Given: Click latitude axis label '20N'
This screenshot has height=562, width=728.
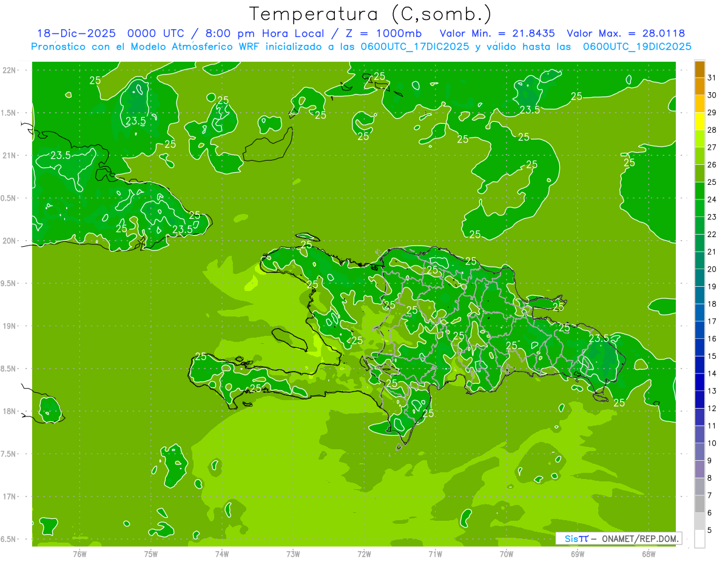Looking at the screenshot, I should coord(9,241).
